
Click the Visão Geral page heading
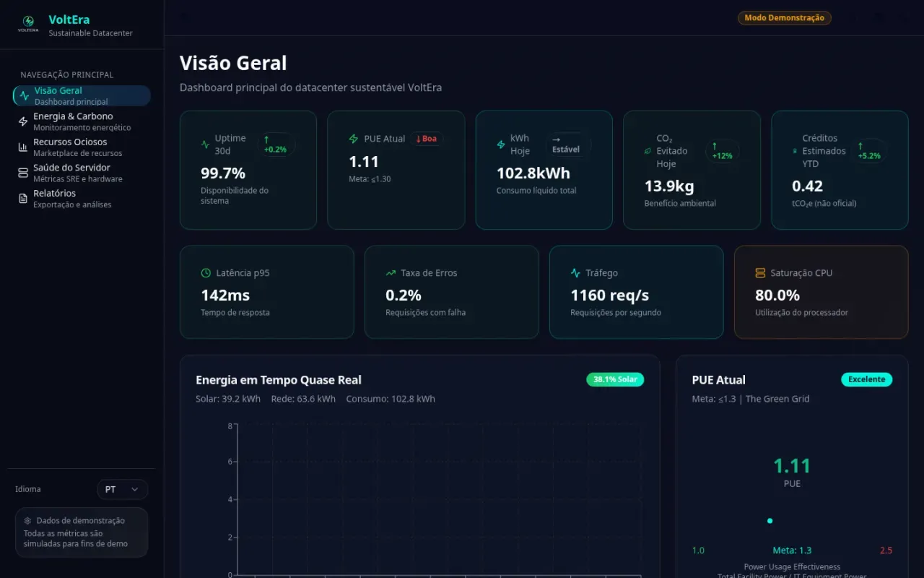coord(233,63)
